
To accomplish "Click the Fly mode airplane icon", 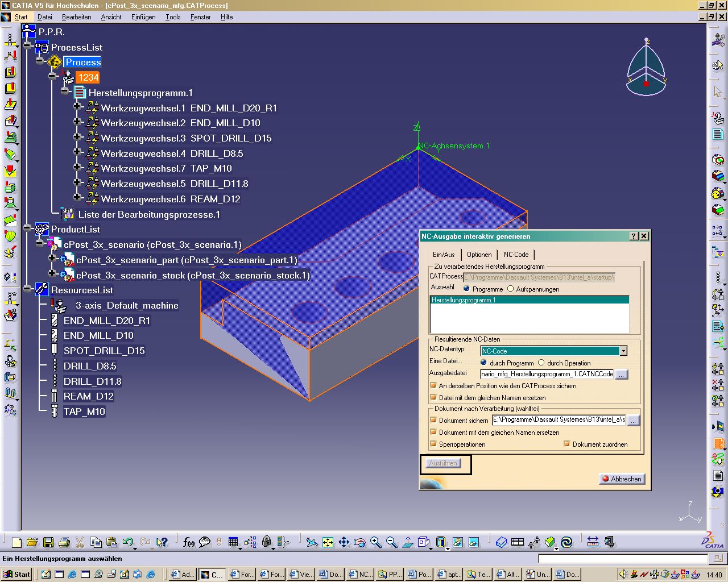I will click(312, 542).
